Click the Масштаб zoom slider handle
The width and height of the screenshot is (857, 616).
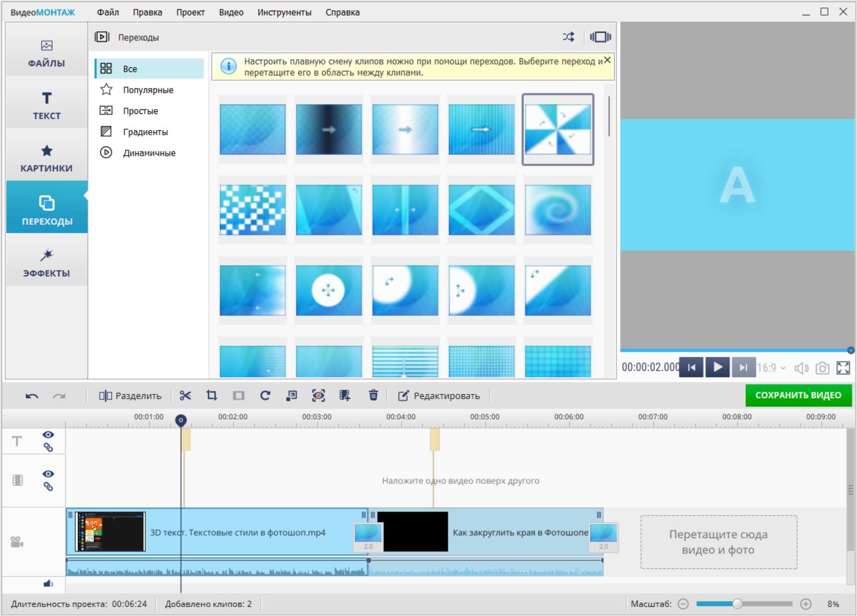(x=738, y=604)
